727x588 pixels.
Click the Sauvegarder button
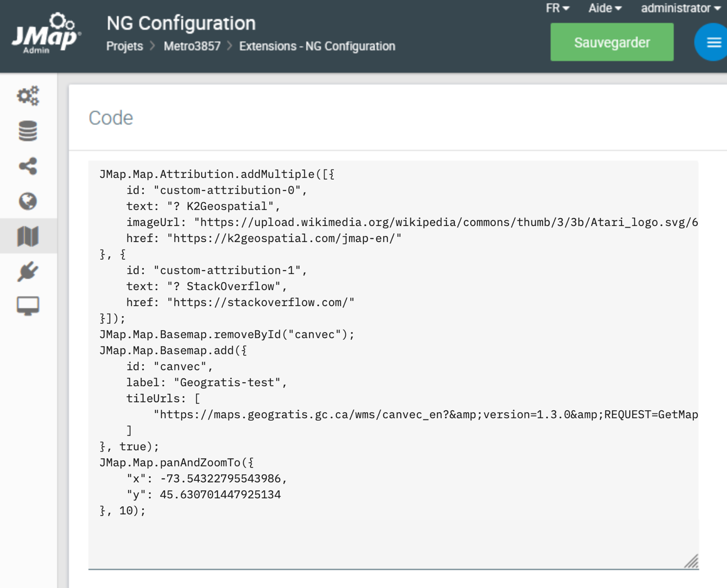point(612,42)
